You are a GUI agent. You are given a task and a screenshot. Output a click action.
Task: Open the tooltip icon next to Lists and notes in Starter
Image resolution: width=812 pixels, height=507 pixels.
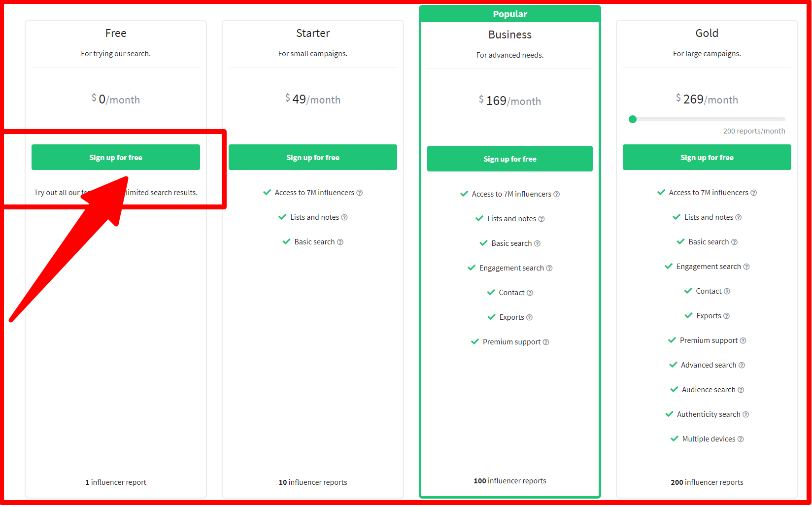click(x=344, y=217)
